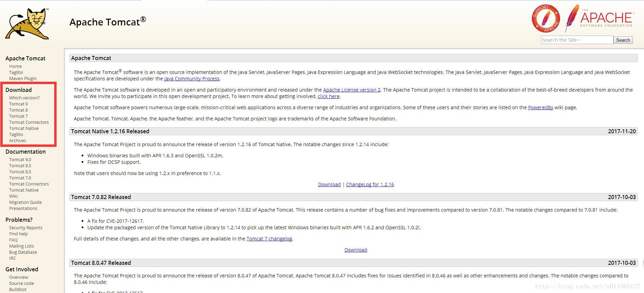
Task: Click the Tomcat Native 1.2.16 Released heading
Action: pyautogui.click(x=110, y=131)
